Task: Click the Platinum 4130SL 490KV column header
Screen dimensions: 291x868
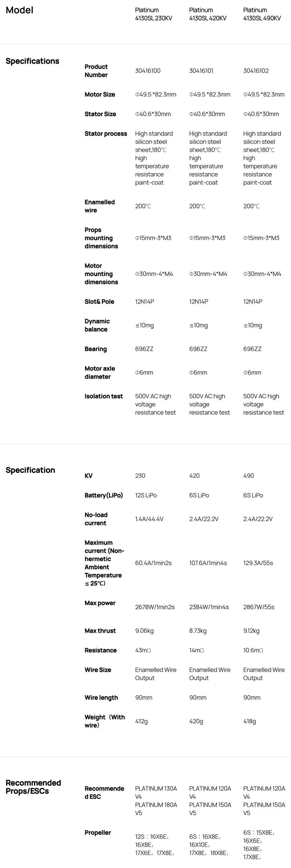Action: tap(262, 14)
